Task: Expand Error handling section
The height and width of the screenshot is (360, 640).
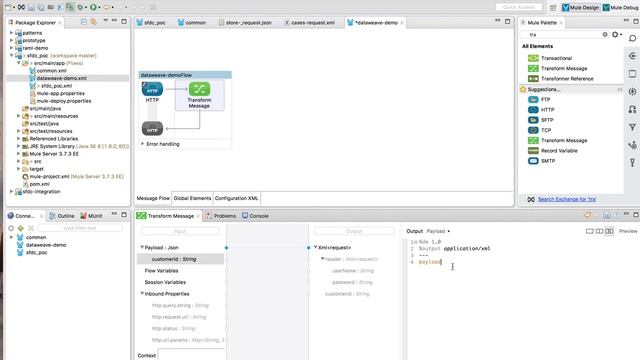Action: click(x=142, y=144)
